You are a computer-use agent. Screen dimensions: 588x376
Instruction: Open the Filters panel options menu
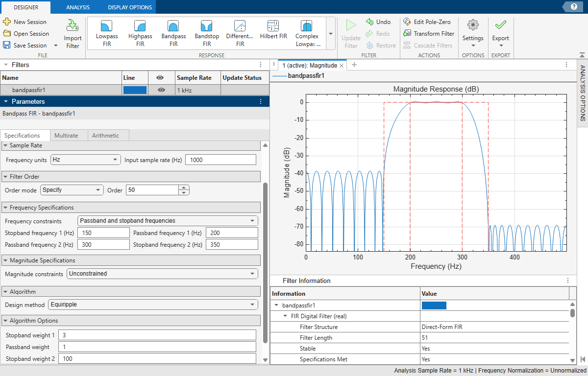click(x=261, y=65)
